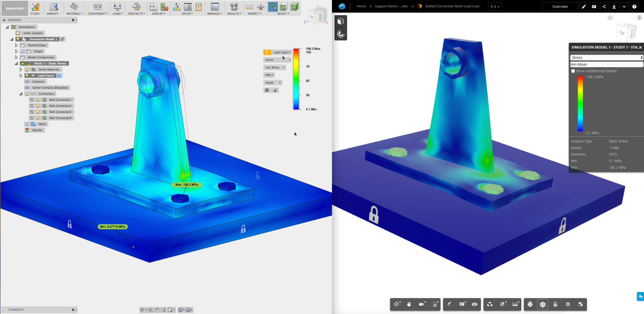Toggle visibility bulb for Mesh
The image size is (644, 314).
[x=27, y=124]
